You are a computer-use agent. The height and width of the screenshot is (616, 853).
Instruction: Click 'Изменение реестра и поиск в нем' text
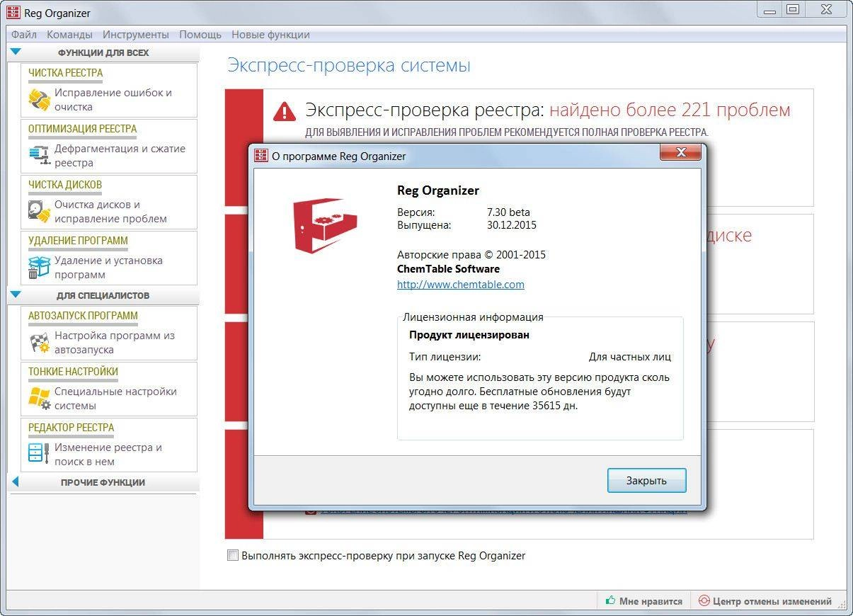click(109, 455)
